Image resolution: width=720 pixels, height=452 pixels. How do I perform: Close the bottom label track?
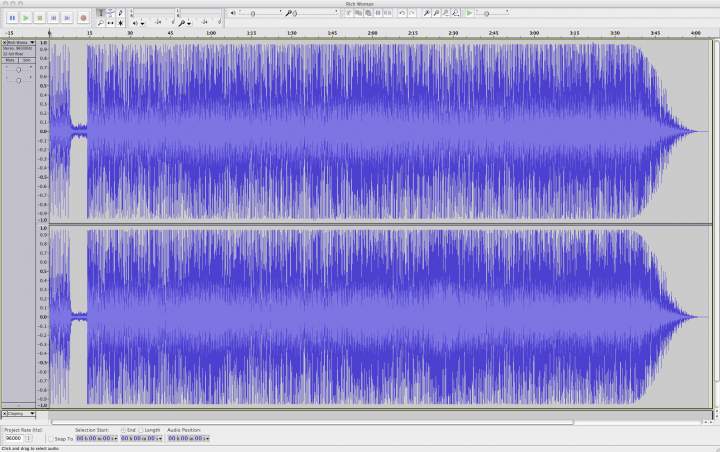pos(5,414)
